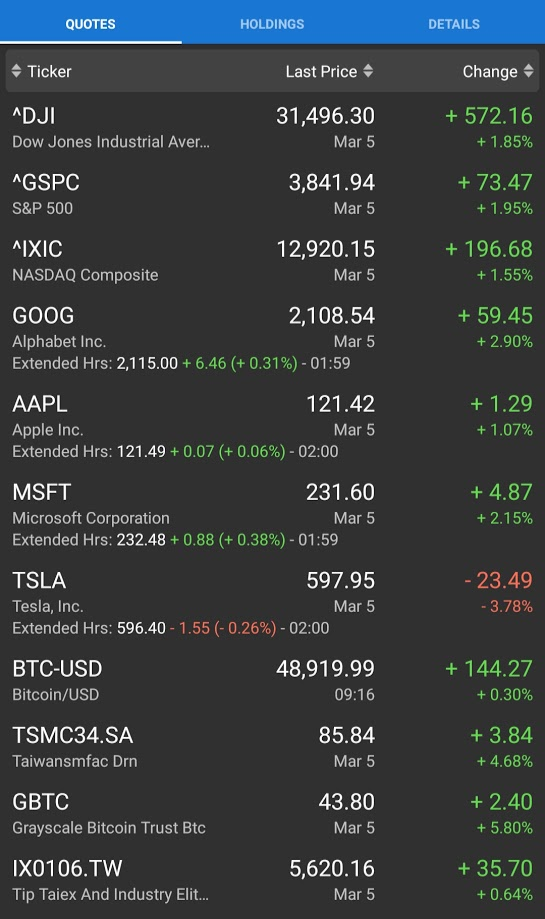Click the Last Price column header
The height and width of the screenshot is (919, 545).
pos(329,71)
